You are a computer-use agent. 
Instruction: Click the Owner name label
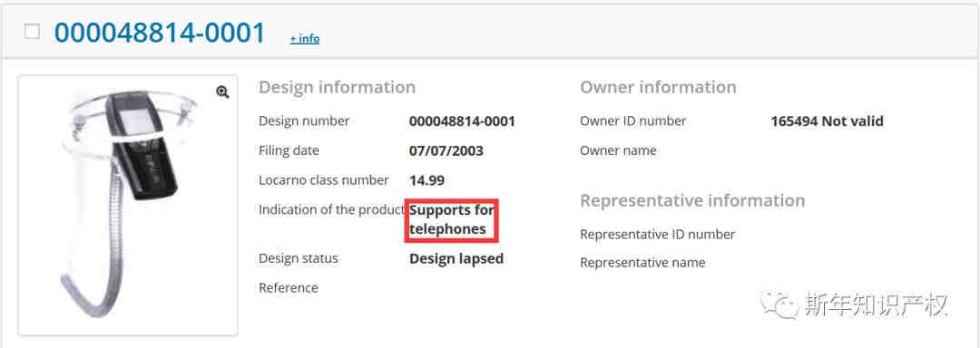(618, 151)
